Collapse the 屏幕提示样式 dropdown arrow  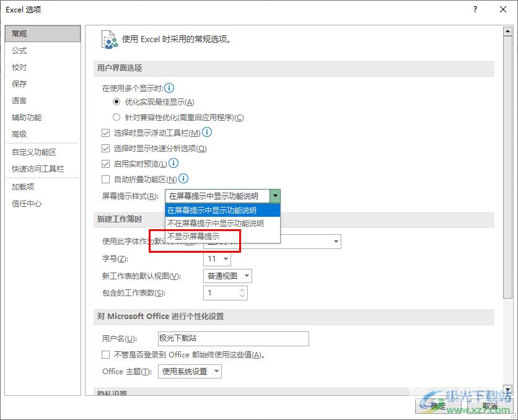coord(275,196)
